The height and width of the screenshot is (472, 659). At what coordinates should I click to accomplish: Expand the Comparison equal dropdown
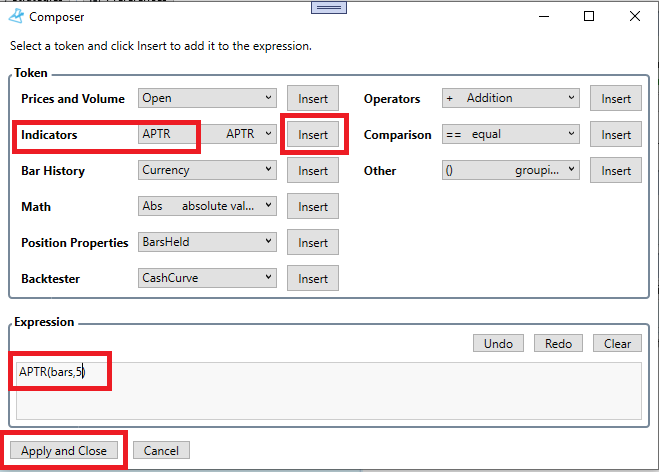coord(510,134)
